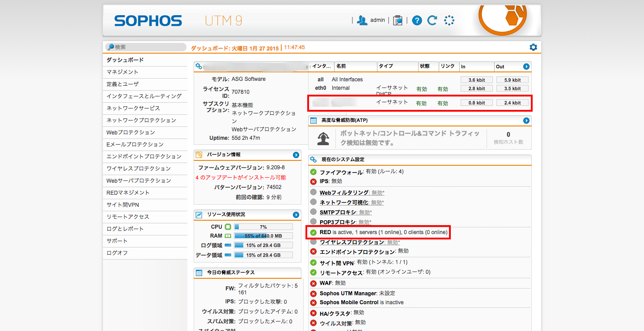Click the RAM usage bar

(x=263, y=236)
